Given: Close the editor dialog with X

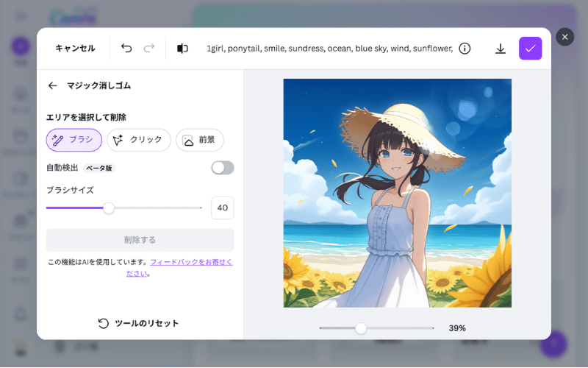Looking at the screenshot, I should point(564,37).
